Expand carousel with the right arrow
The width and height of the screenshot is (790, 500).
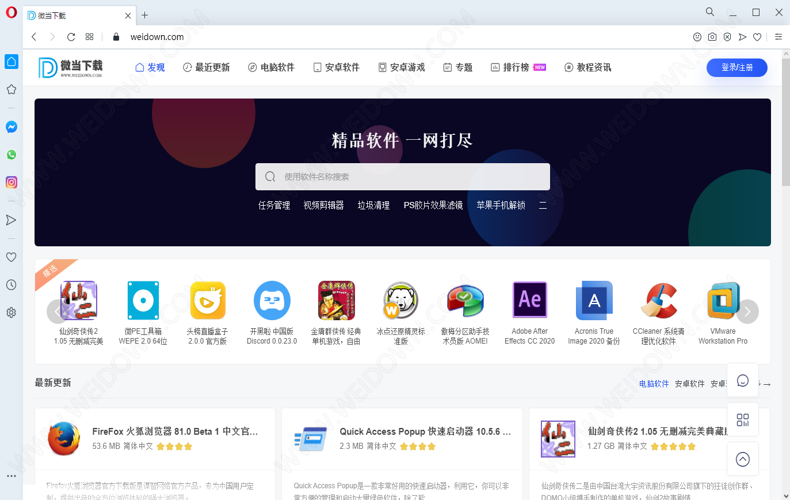747,311
